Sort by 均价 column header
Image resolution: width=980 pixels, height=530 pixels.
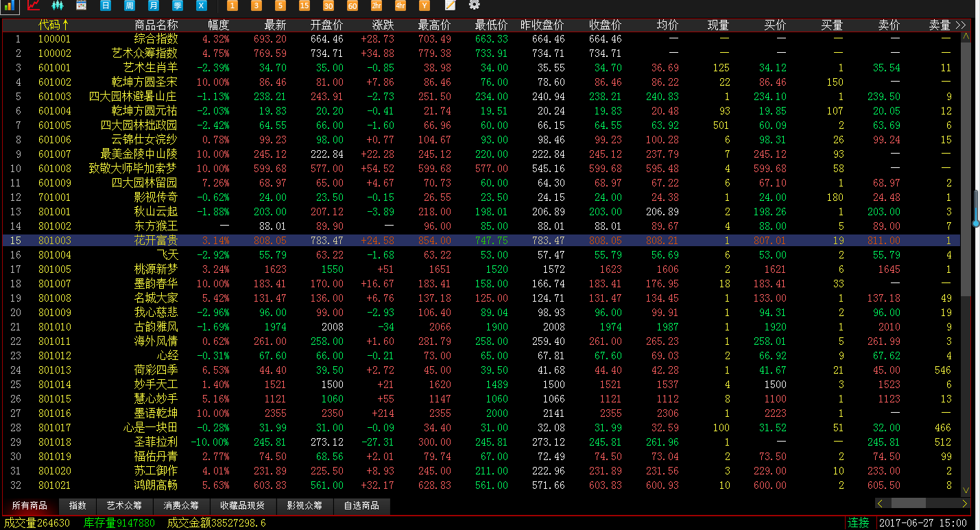667,25
